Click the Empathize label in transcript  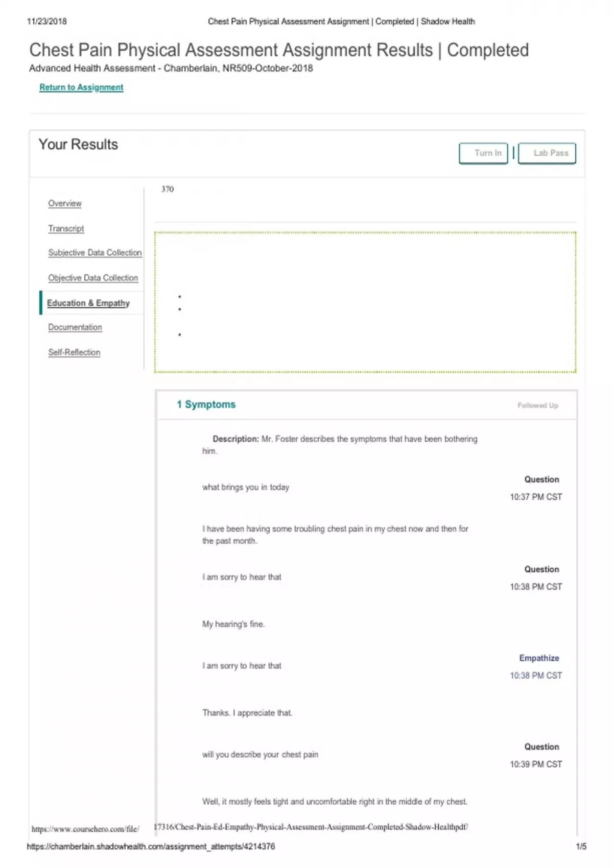point(539,658)
